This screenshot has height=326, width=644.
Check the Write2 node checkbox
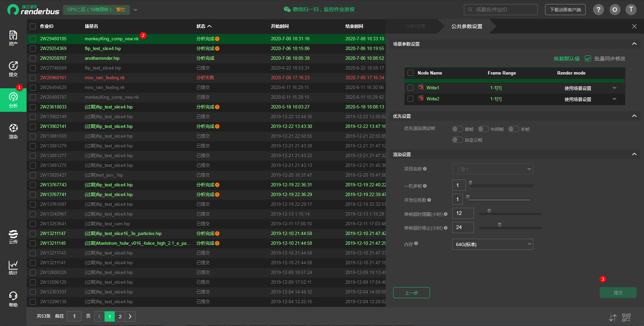point(410,99)
